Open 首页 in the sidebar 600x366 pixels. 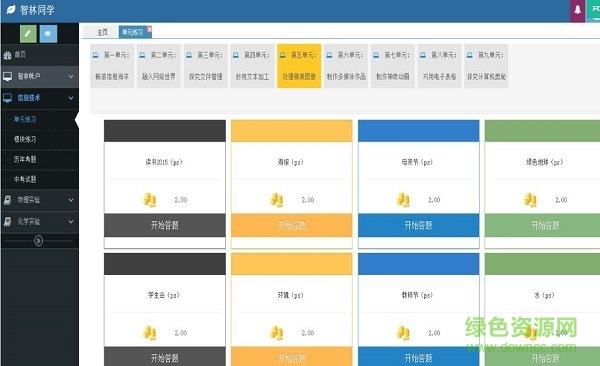(x=40, y=55)
